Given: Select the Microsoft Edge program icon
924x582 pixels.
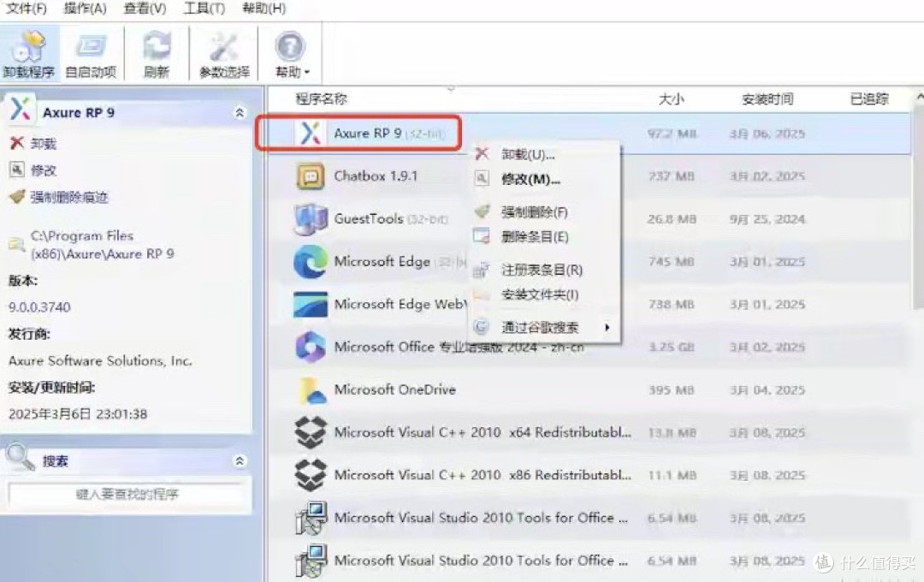Looking at the screenshot, I should pyautogui.click(x=311, y=261).
